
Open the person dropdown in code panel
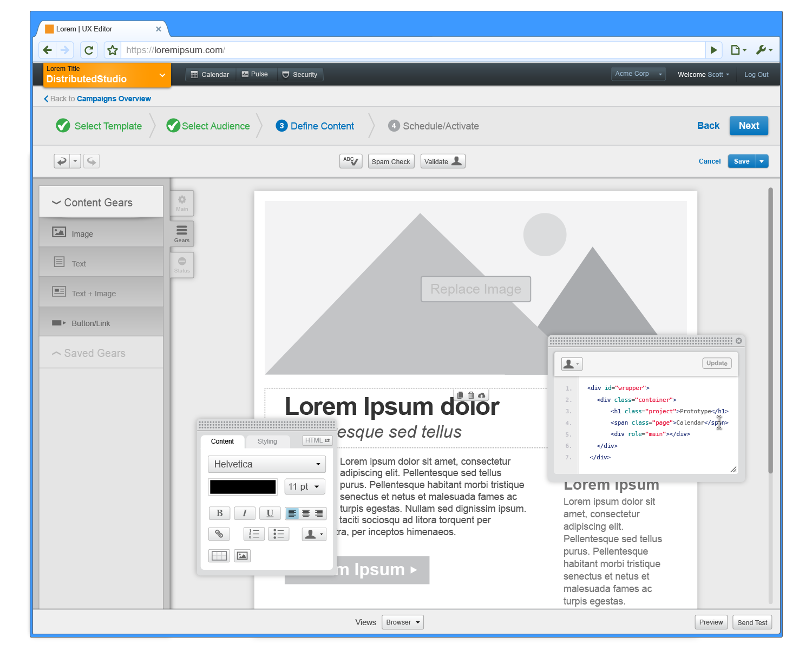[572, 364]
